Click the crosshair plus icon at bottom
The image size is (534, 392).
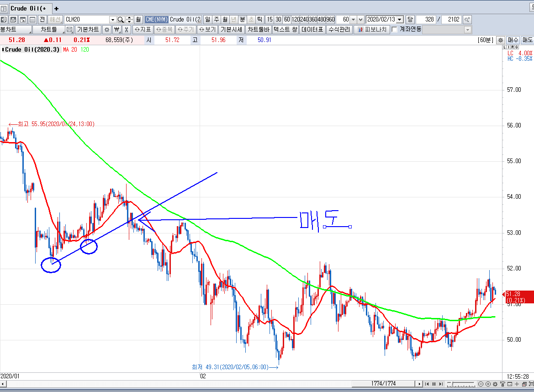pos(517,384)
